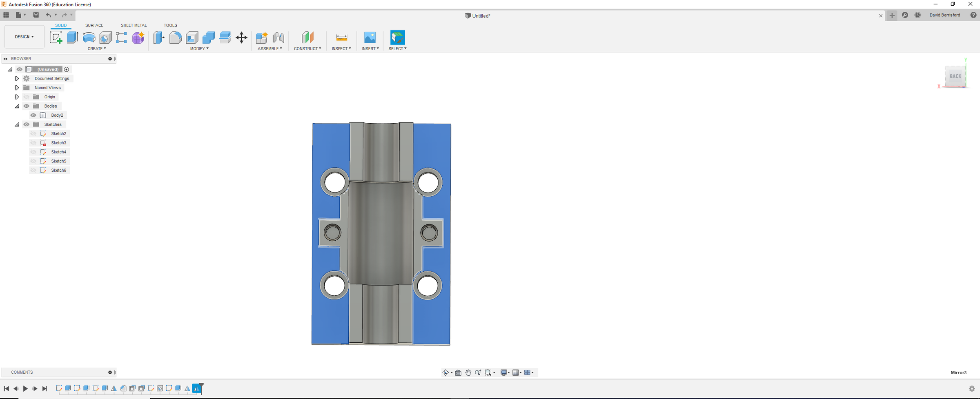Select the Joint tool in Assemble
Image resolution: width=980 pixels, height=399 pixels.
pos(278,38)
